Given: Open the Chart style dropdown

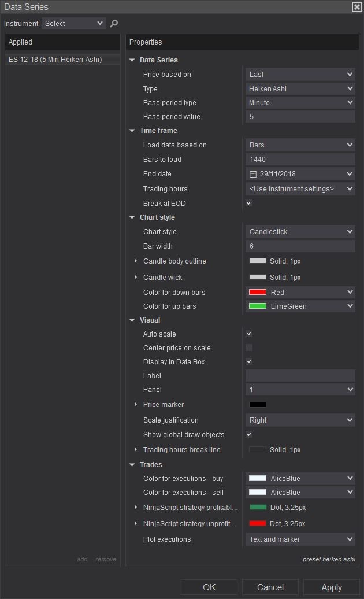Looking at the screenshot, I should click(300, 232).
